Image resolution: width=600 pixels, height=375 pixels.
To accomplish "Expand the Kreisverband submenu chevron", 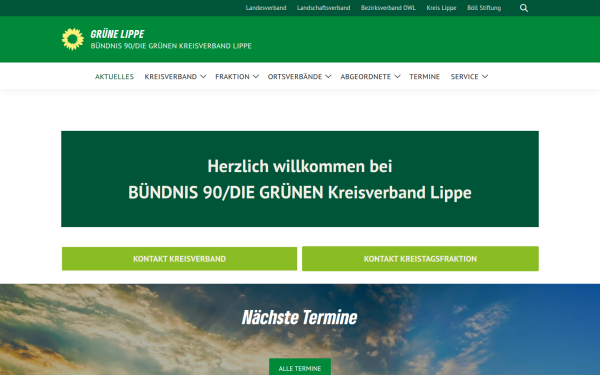I will point(203,77).
